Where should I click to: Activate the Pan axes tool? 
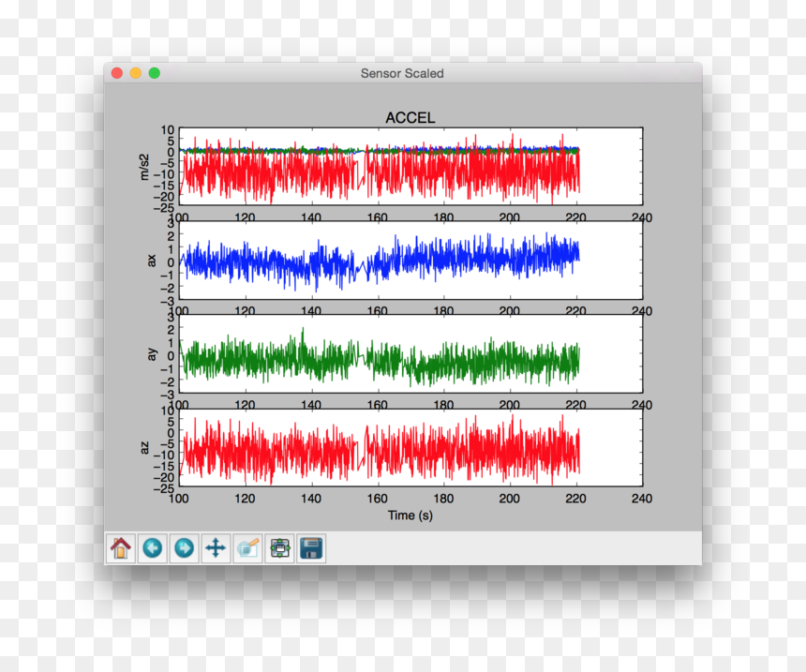[x=216, y=548]
